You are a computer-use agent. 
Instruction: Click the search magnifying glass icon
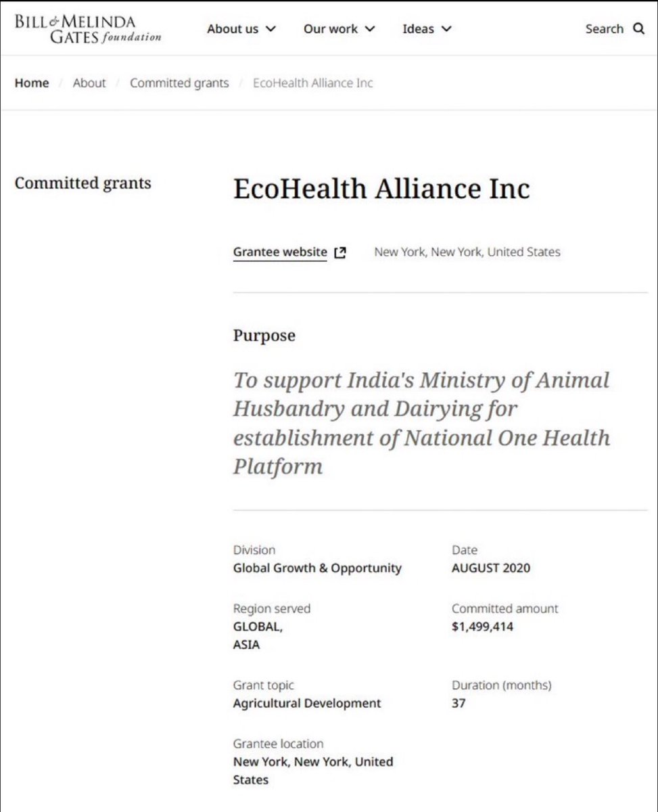coord(638,28)
